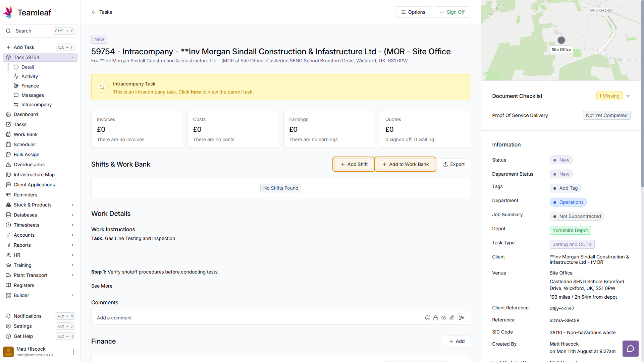
Task: Click the Status New pill
Action: pos(561,160)
